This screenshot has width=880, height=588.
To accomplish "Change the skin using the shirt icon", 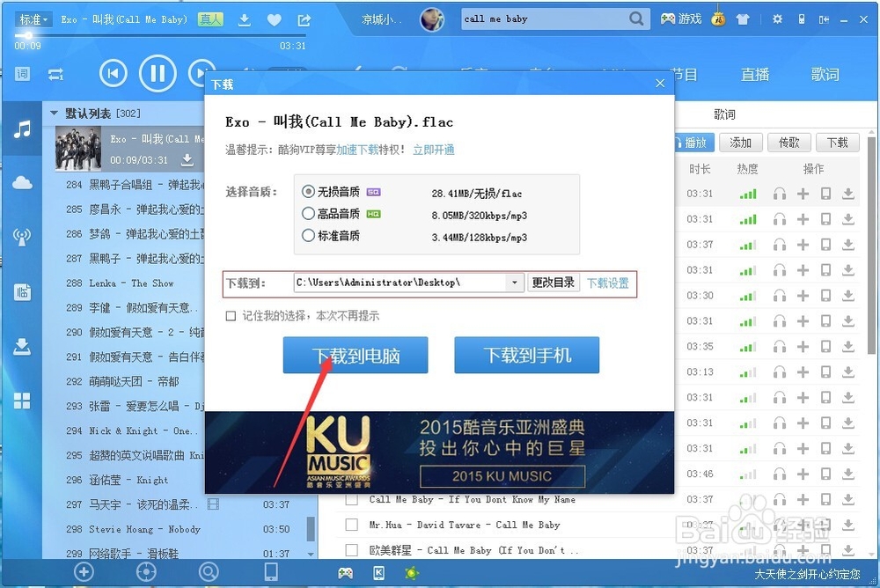I will pyautogui.click(x=742, y=18).
